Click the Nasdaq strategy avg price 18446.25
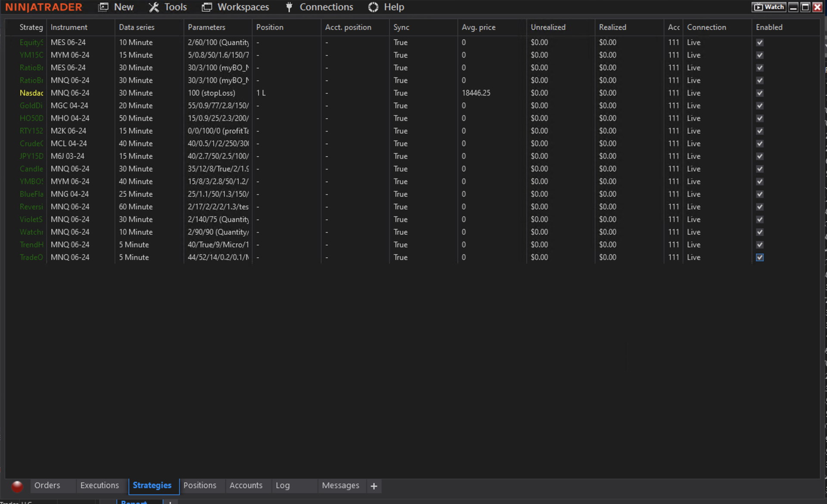Image resolution: width=827 pixels, height=504 pixels. (476, 93)
